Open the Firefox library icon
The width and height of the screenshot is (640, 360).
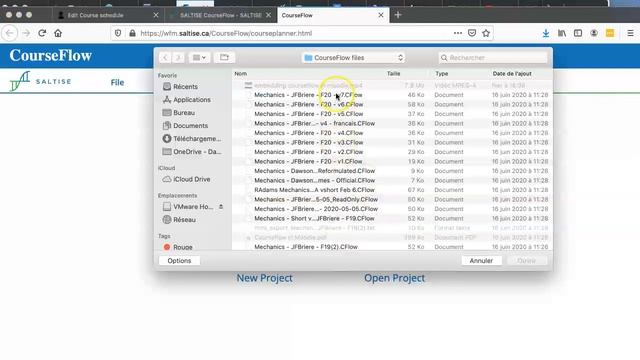pyautogui.click(x=562, y=33)
